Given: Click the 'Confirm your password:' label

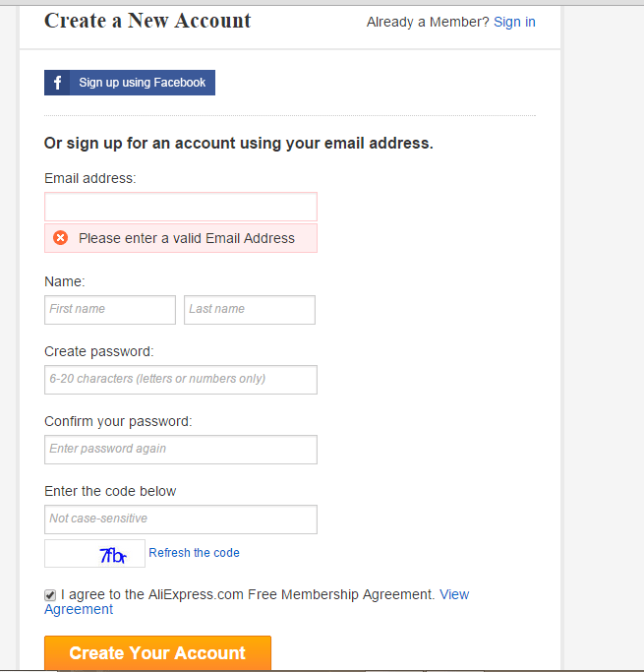Looking at the screenshot, I should 118,421.
